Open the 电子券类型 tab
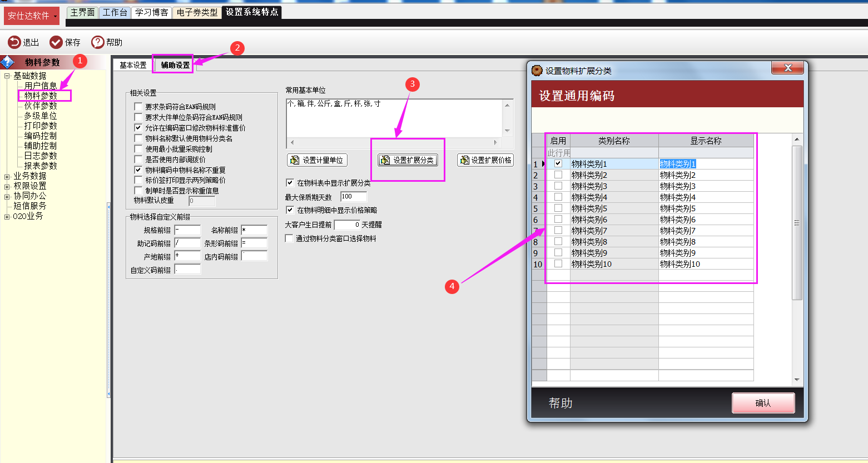 click(x=197, y=12)
